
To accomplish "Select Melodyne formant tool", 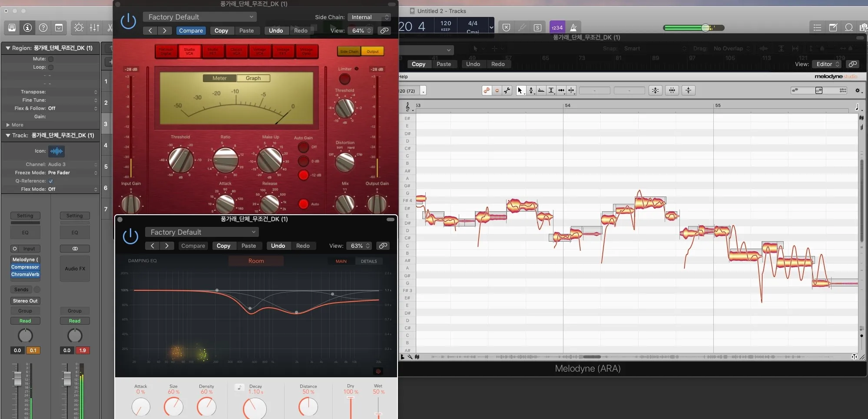I will coord(541,90).
